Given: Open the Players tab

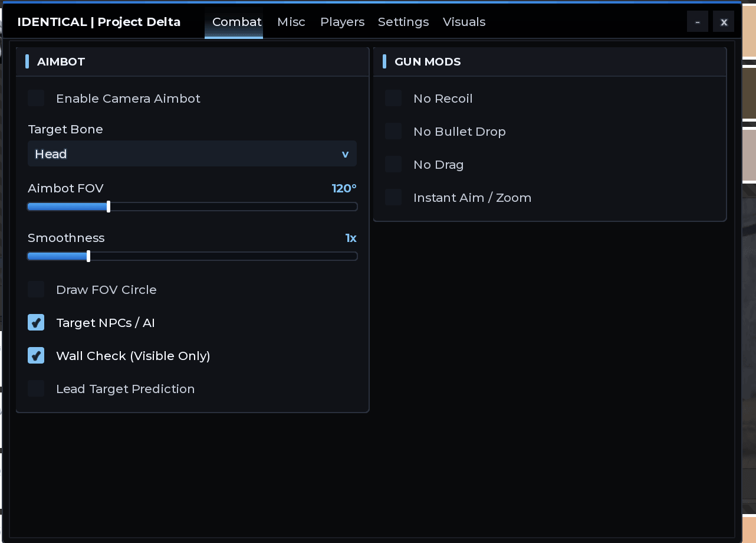Looking at the screenshot, I should point(342,22).
